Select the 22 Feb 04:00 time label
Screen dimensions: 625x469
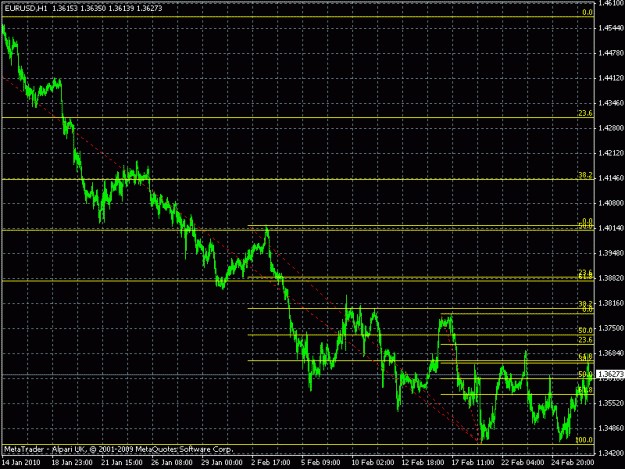523,463
